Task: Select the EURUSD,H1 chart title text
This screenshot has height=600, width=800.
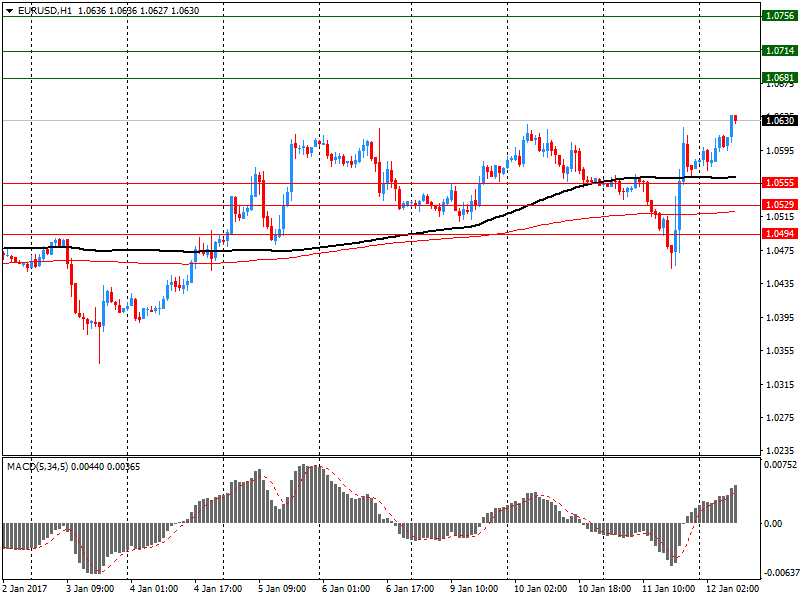Action: 45,11
